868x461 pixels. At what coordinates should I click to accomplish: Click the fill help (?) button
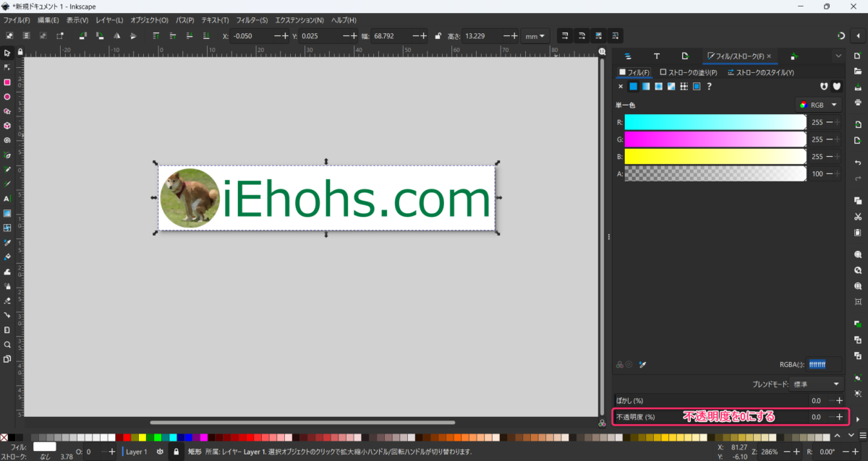pyautogui.click(x=709, y=86)
